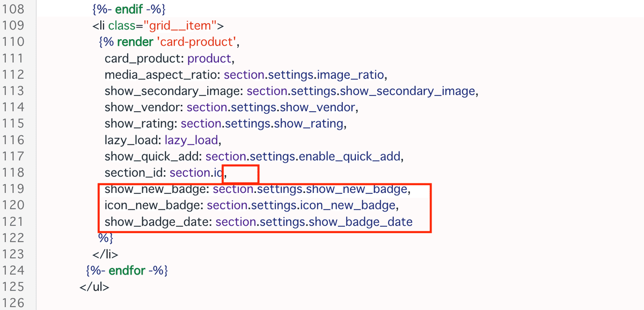Click line number 126 in gutter
Image resolution: width=644 pixels, height=310 pixels.
(13, 303)
